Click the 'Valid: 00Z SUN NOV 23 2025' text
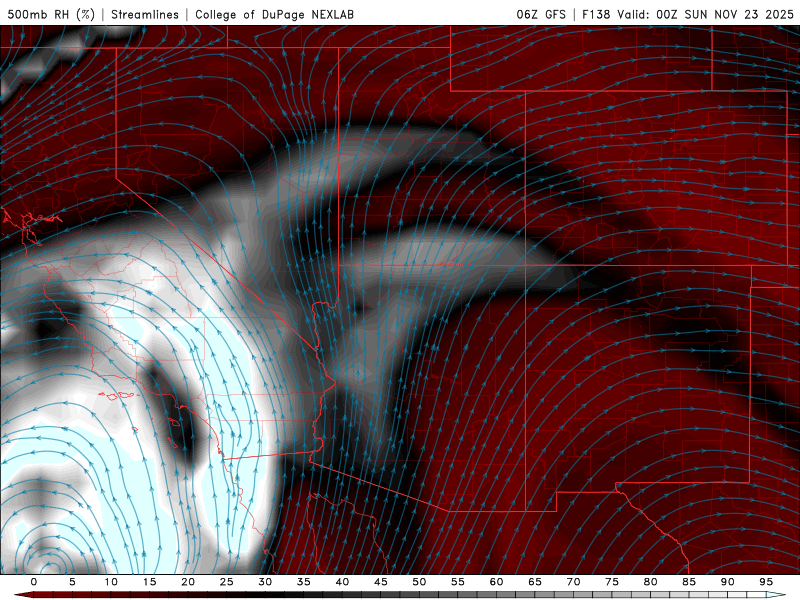The height and width of the screenshot is (600, 800). pyautogui.click(x=705, y=14)
